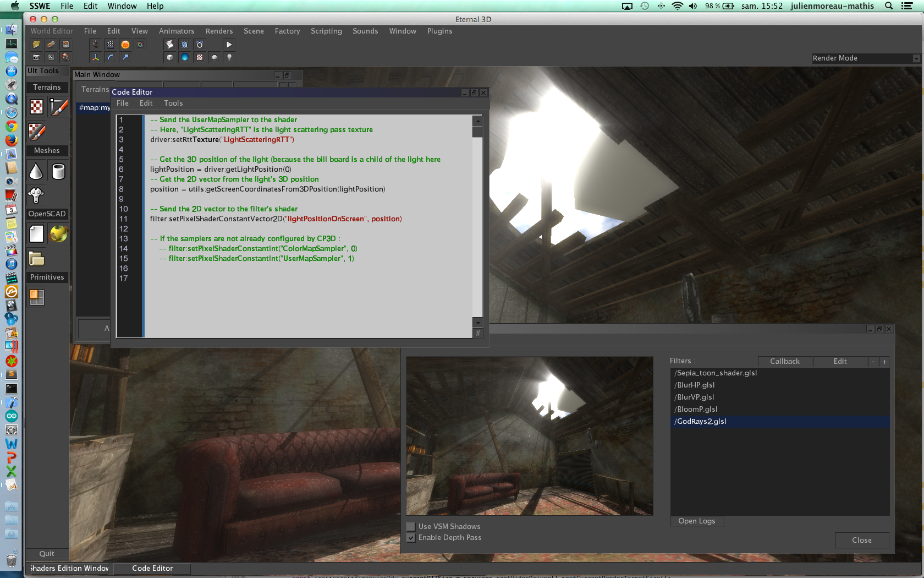This screenshot has width=924, height=578.
Task: Add a sphere with the blue sphere icon
Action: tap(185, 57)
